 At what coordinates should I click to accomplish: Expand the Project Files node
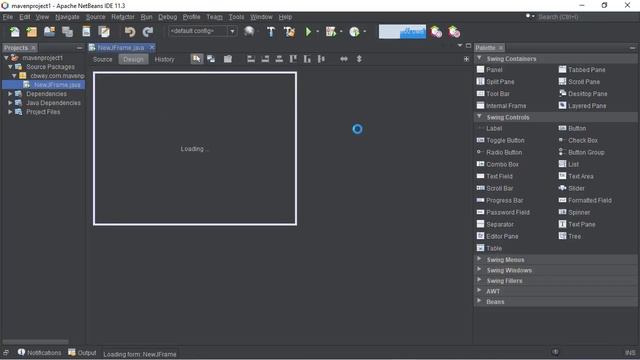click(10, 112)
